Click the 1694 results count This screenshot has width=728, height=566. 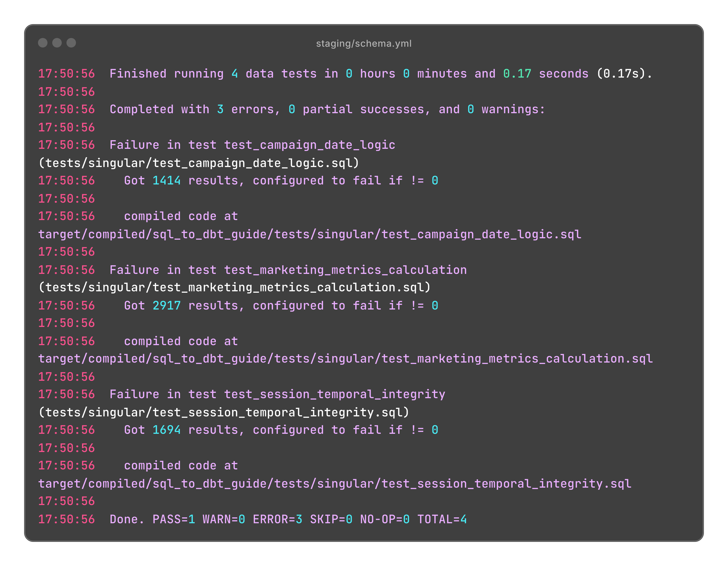166,430
